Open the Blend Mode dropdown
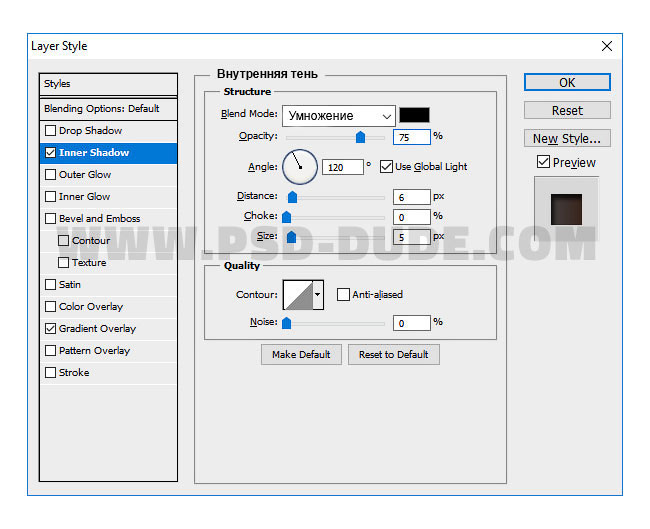650x529 pixels. [x=339, y=116]
